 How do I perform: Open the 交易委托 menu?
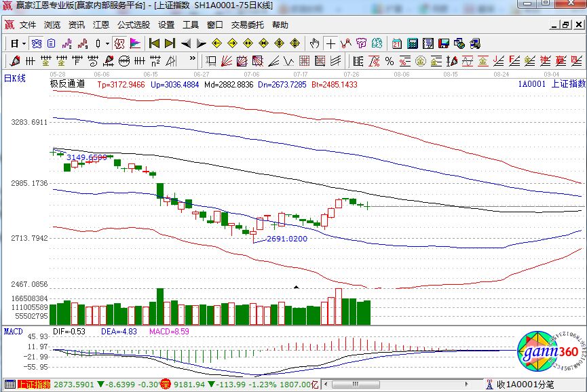248,24
